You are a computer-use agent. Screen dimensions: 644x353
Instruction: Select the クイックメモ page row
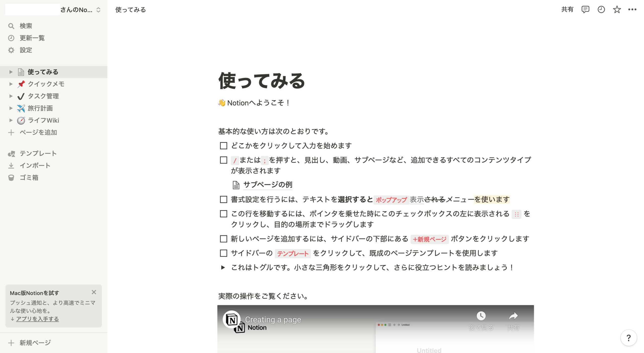coord(54,84)
